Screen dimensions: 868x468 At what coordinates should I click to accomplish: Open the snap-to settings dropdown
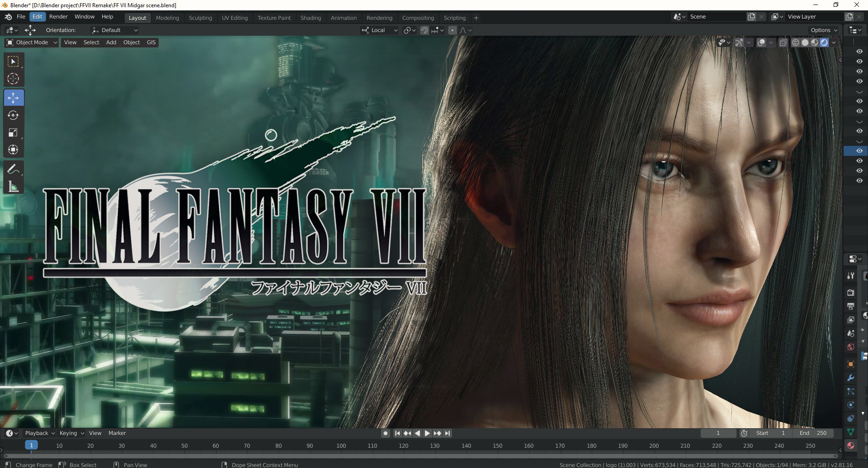[x=437, y=30]
